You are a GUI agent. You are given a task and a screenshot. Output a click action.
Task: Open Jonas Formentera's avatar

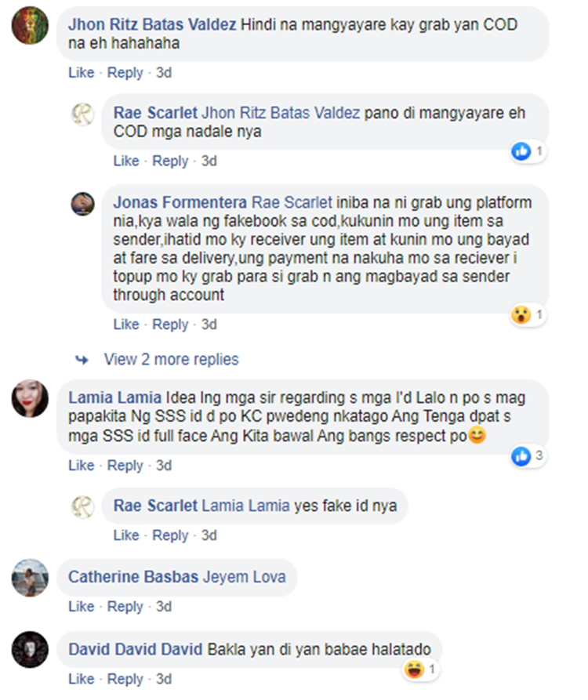[83, 204]
